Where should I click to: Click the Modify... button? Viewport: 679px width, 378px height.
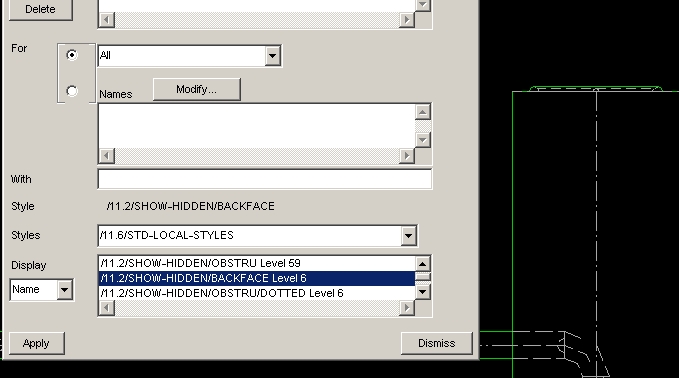[197, 89]
